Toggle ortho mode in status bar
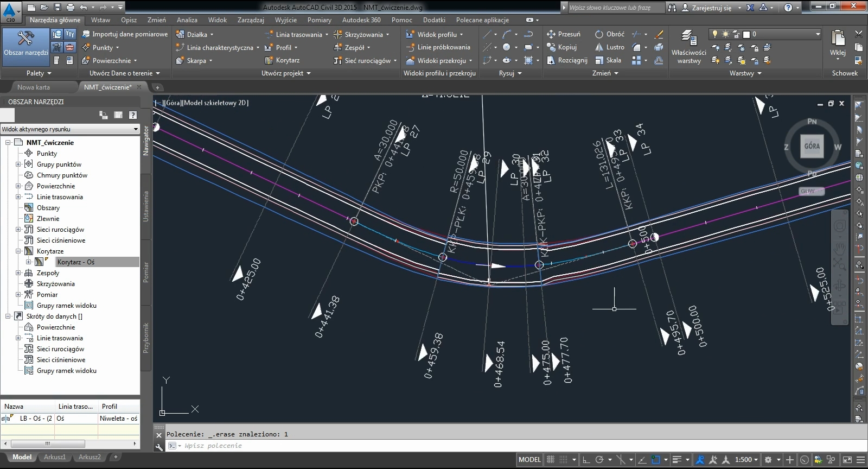The height and width of the screenshot is (469, 868). coord(586,460)
